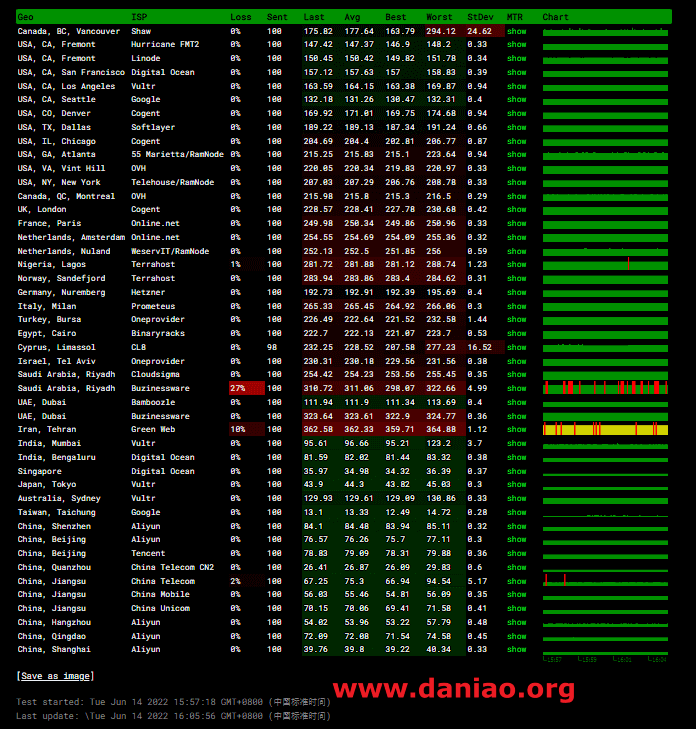
Task: Click the 294.12 worst value for Vancouver
Action: coord(441,31)
